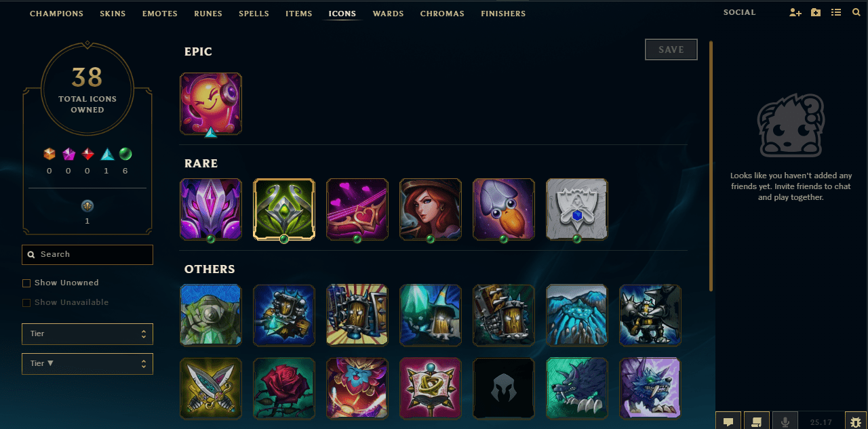
Task: Click the add friend icon
Action: pos(795,13)
